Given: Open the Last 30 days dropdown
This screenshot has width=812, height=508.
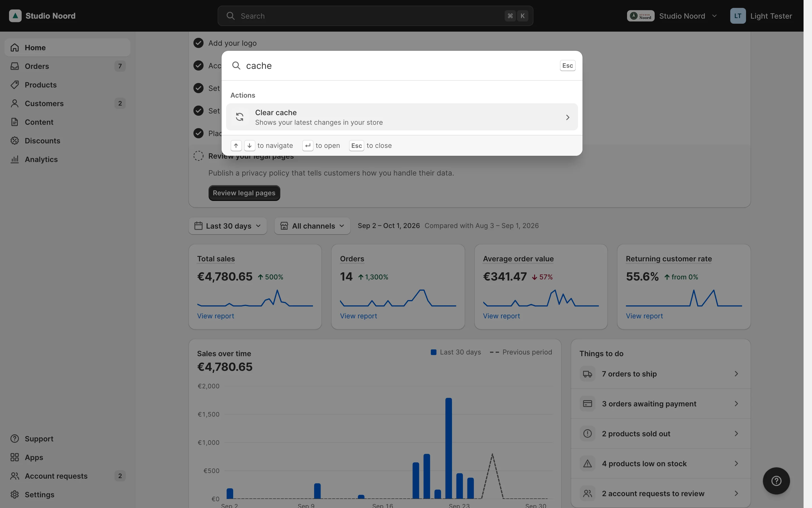Looking at the screenshot, I should (228, 226).
